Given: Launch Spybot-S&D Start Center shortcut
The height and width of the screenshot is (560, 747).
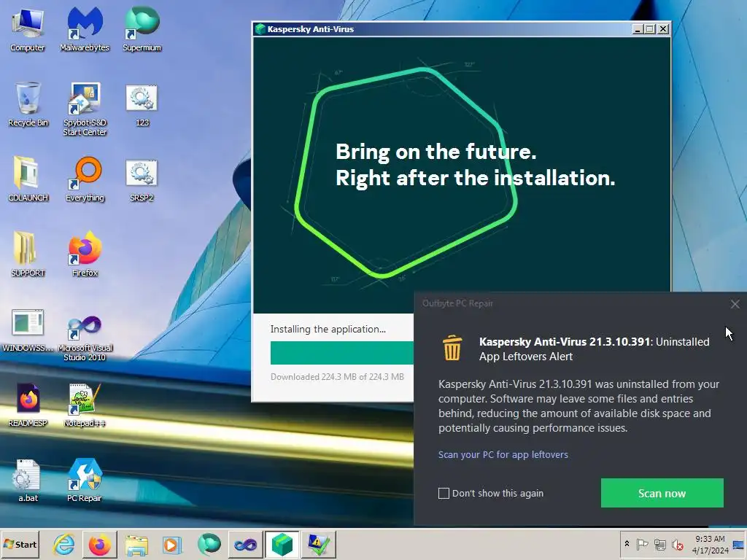Looking at the screenshot, I should click(x=85, y=109).
